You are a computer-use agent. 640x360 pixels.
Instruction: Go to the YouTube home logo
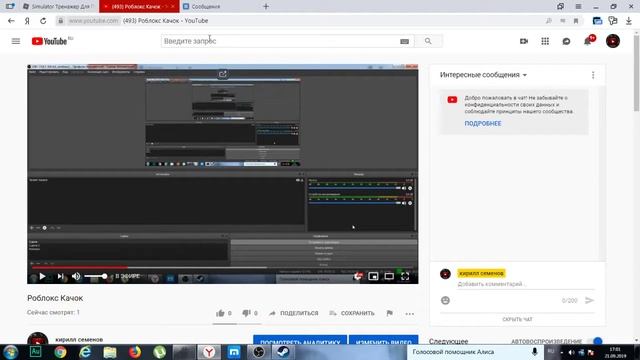(x=50, y=41)
